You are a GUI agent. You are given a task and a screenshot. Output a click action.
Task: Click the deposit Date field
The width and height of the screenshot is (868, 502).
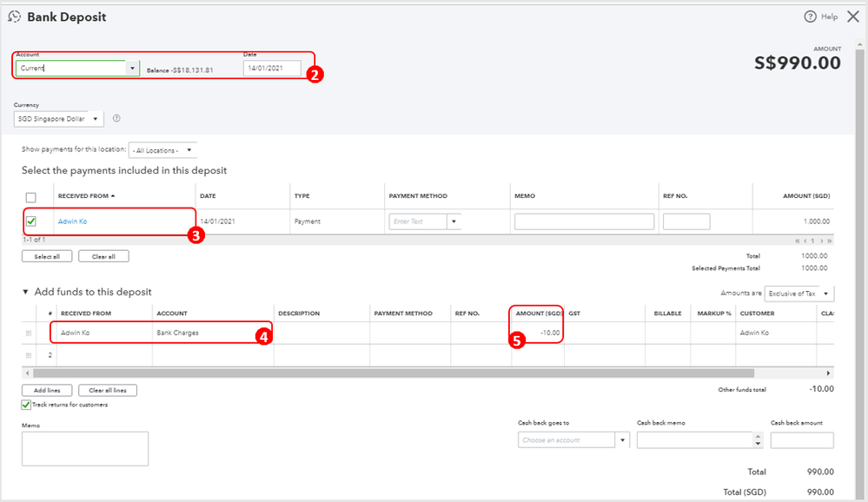[x=272, y=68]
